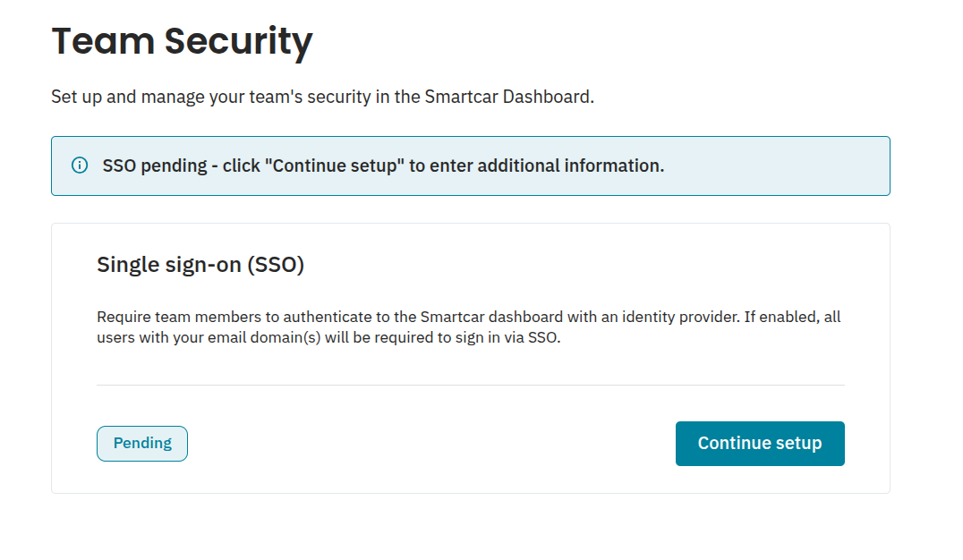Viewport: 963px width, 560px height.
Task: Click the Single sign-on (SSO) section heading
Action: click(200, 265)
